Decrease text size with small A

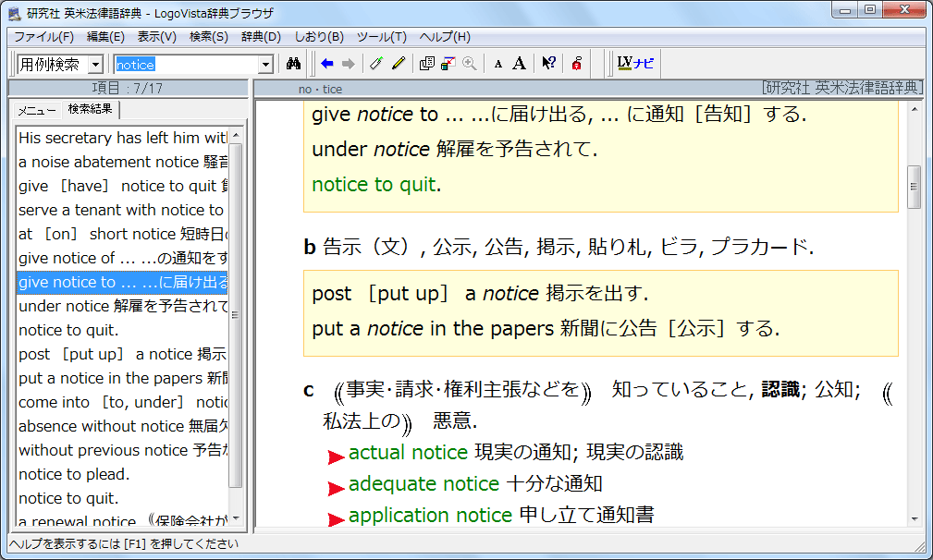pos(497,64)
